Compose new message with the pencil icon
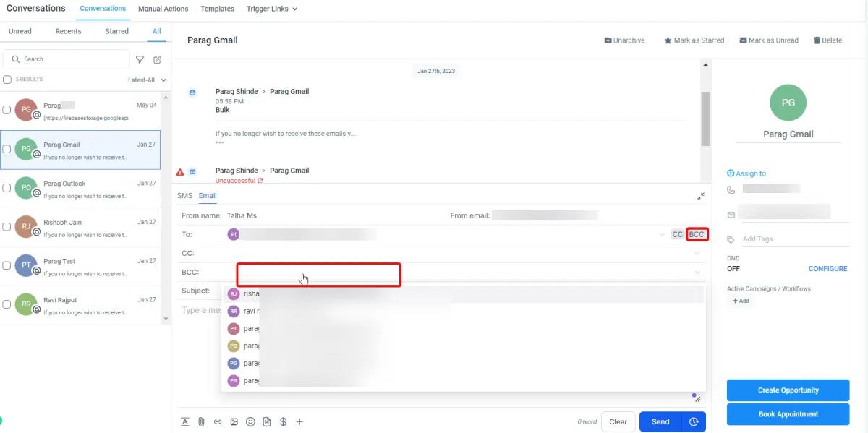Screen dimensions: 868x433 point(157,59)
